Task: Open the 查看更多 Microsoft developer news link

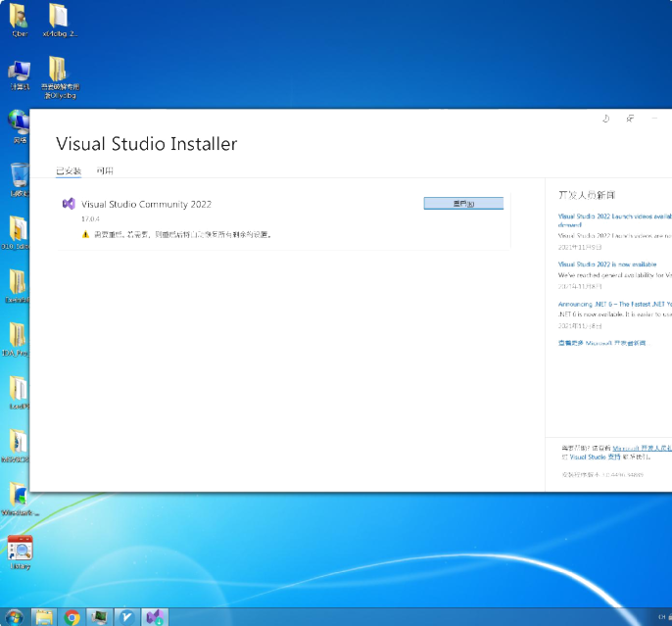Action: click(601, 343)
